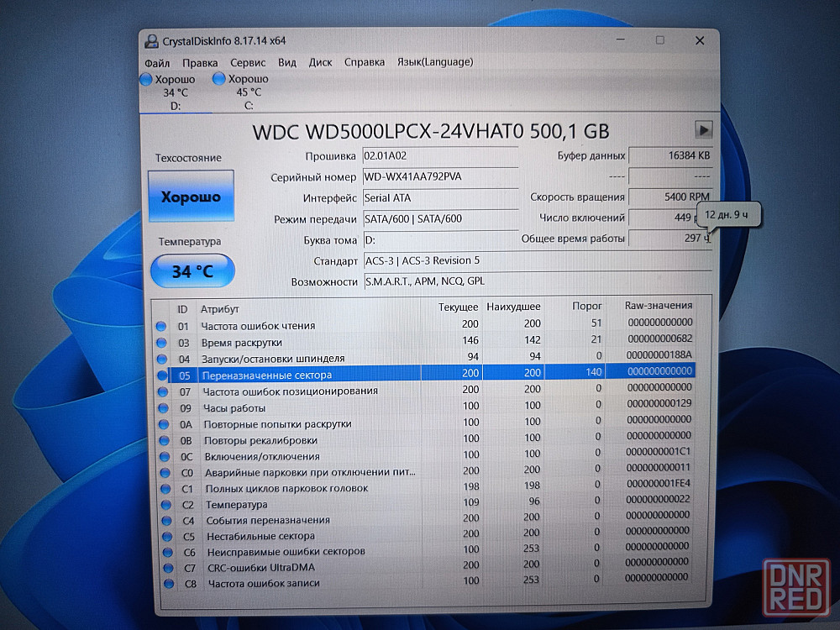Viewport: 840px width, 630px height.
Task: Open the Язык(Language) menu
Action: pyautogui.click(x=435, y=61)
